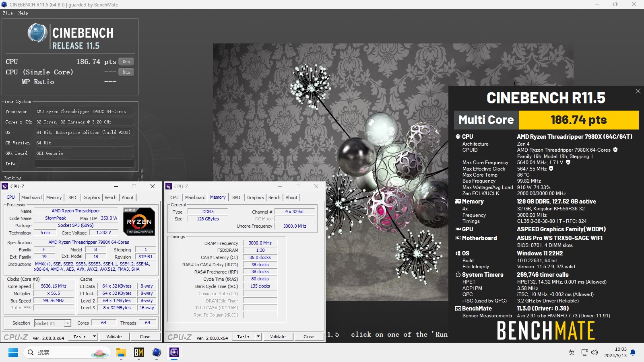
Task: Click the Close button in left CPU-Z
Action: pyautogui.click(x=145, y=337)
